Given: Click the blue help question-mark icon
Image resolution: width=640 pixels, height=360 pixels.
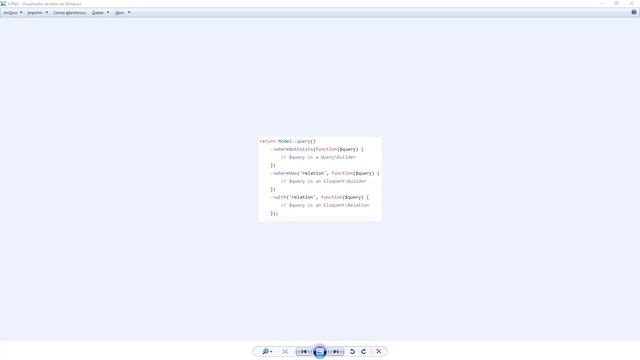Looking at the screenshot, I should (x=634, y=12).
